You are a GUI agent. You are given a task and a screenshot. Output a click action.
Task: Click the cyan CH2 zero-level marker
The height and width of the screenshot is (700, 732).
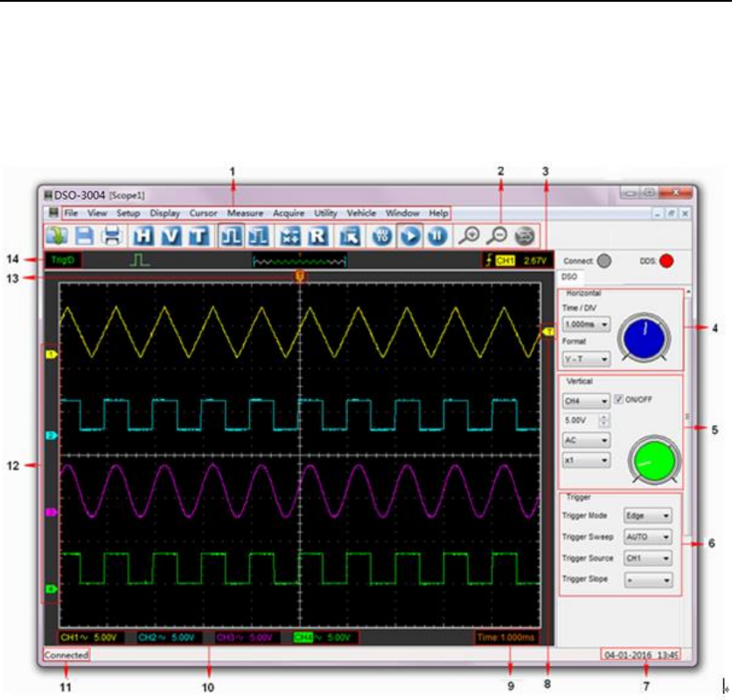52,436
